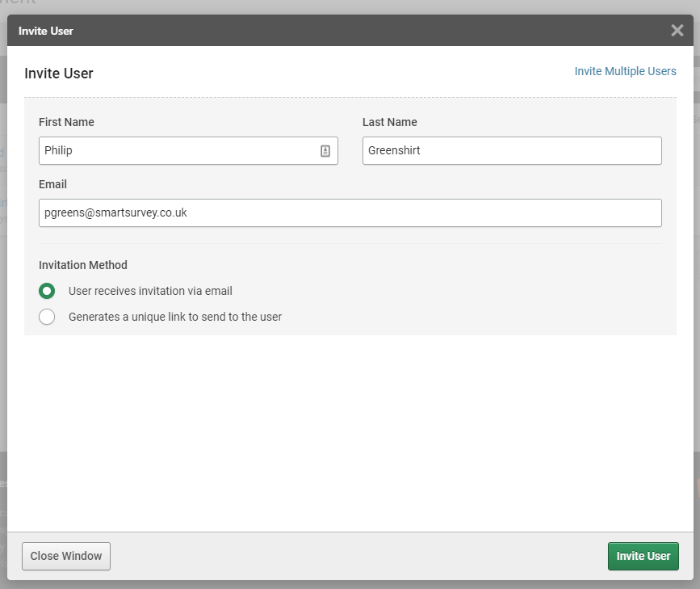Viewport: 700px width, 589px height.
Task: Click the contact card icon in First Name
Action: pyautogui.click(x=325, y=150)
